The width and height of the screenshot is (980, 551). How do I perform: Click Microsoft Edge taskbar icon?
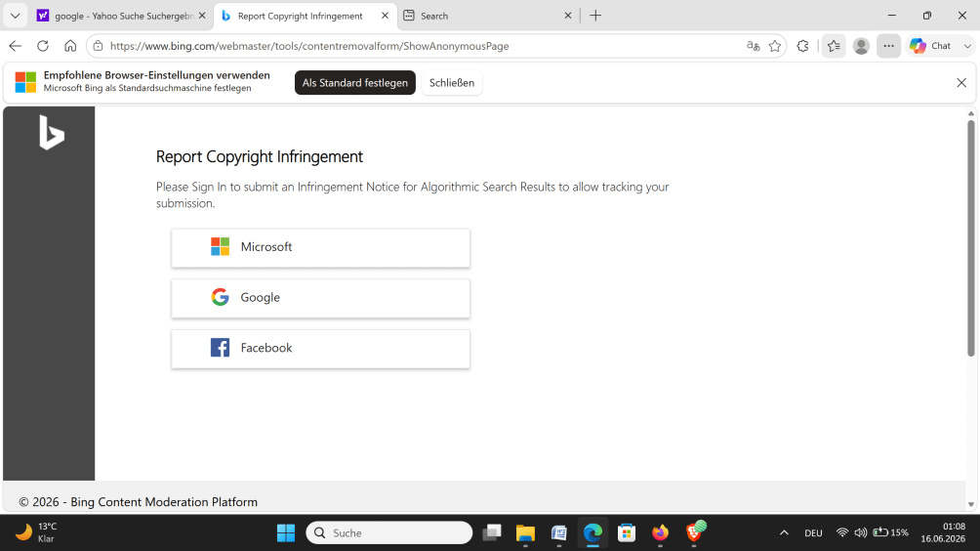point(592,532)
